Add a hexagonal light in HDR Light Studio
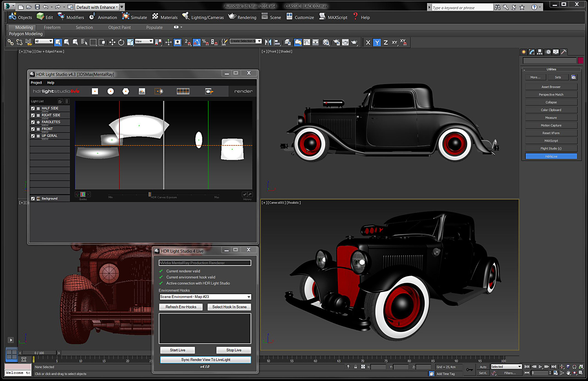The width and height of the screenshot is (588, 381). click(x=126, y=91)
